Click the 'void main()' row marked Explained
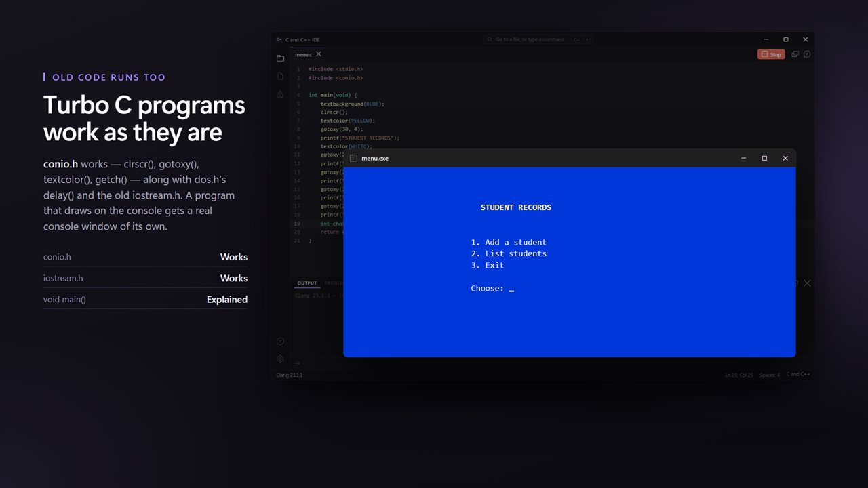 (x=145, y=299)
